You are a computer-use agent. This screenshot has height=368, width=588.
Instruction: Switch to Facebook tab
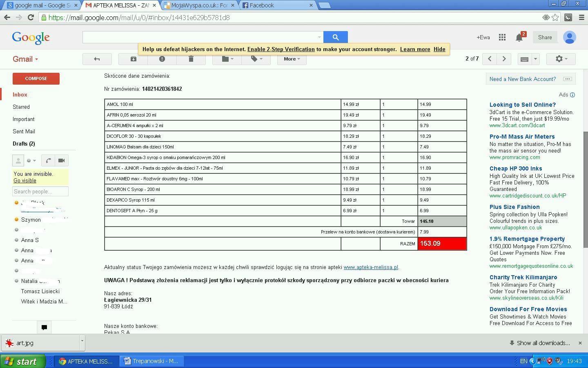point(277,5)
